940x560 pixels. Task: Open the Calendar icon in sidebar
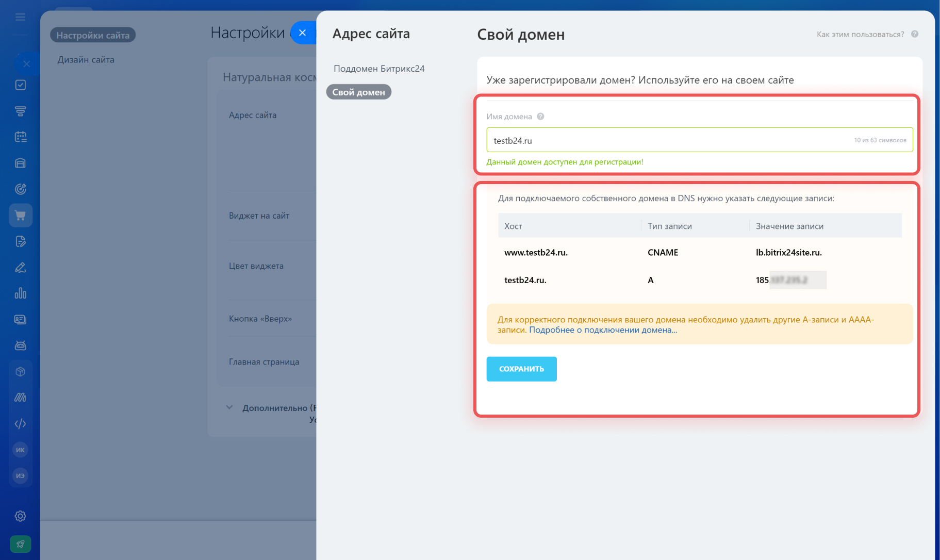point(21,137)
